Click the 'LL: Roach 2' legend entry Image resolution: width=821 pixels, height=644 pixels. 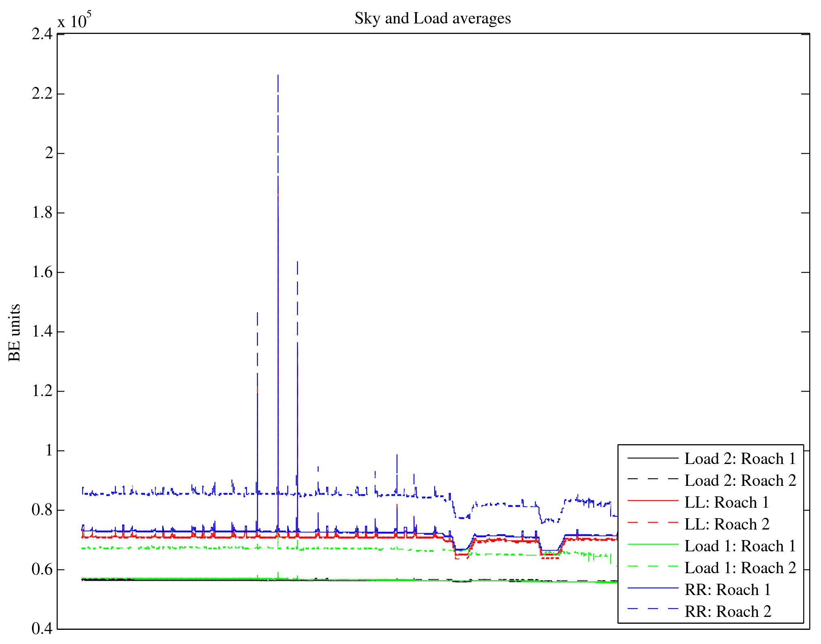click(x=726, y=524)
